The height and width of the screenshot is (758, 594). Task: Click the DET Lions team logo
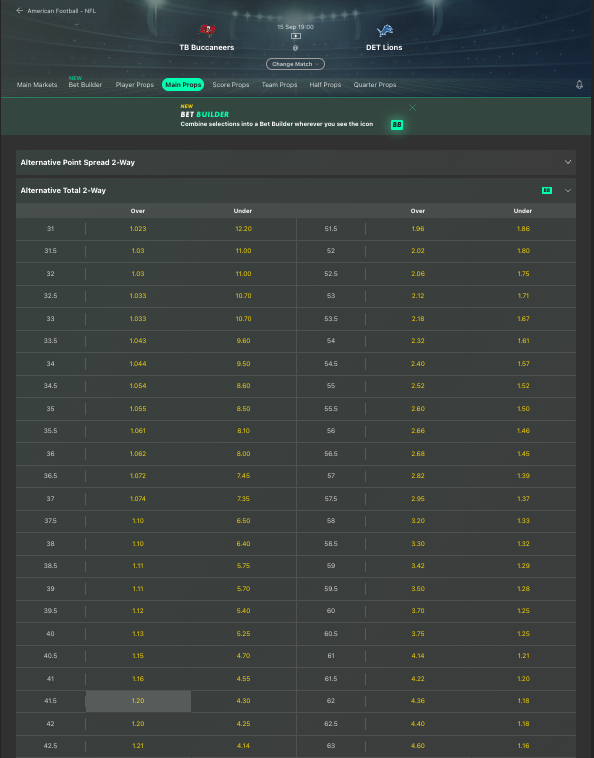click(x=384, y=30)
